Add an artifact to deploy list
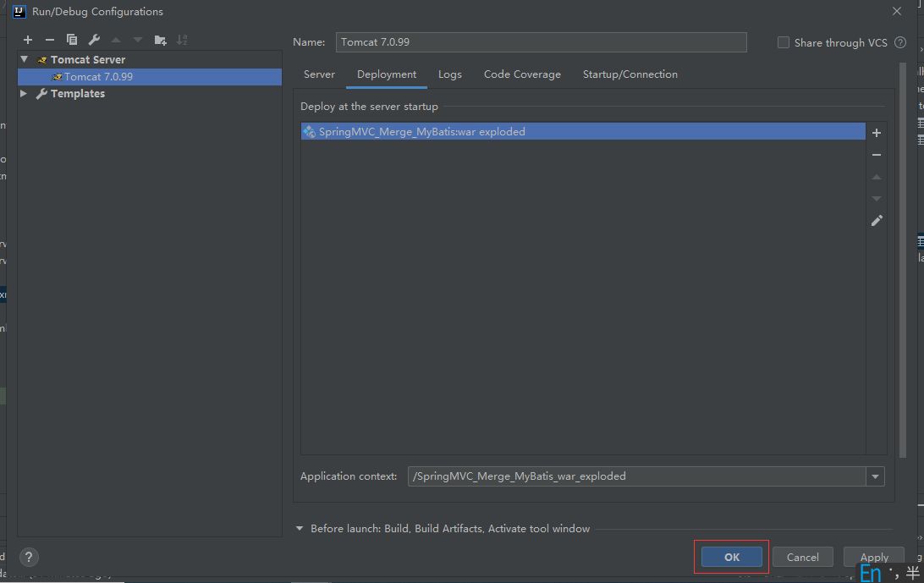Screen dimensions: 924x583 point(877,133)
